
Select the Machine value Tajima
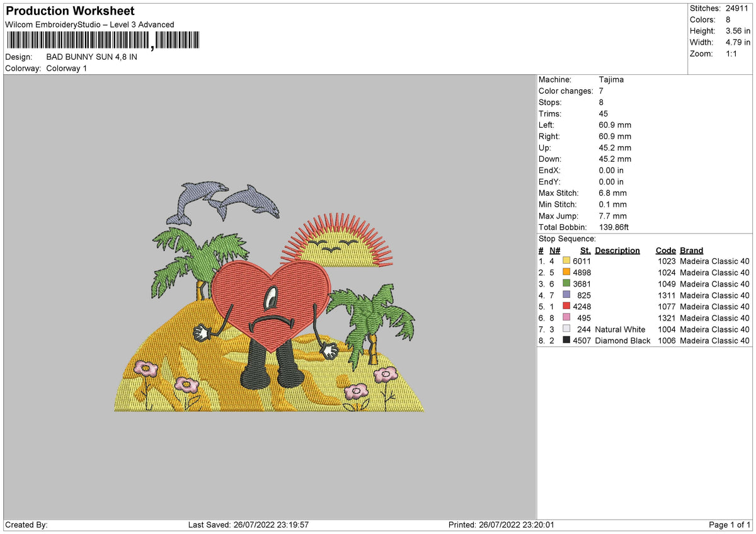pos(611,79)
